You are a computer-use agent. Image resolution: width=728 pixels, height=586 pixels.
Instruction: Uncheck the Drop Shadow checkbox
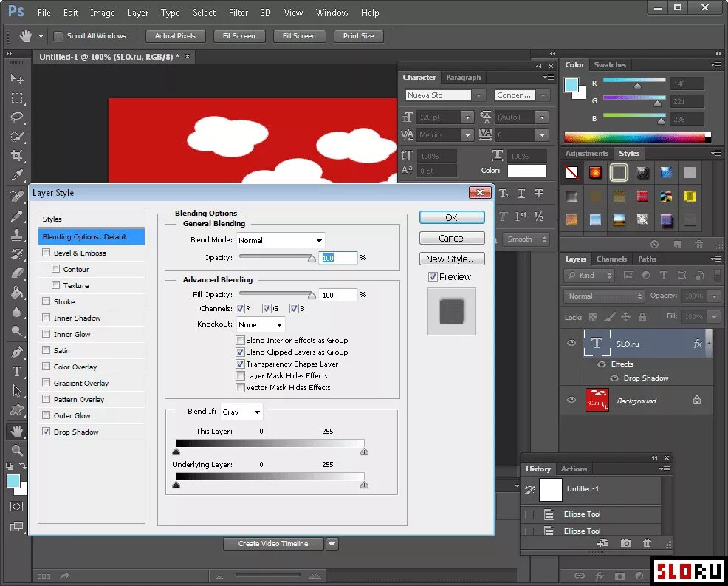point(46,432)
